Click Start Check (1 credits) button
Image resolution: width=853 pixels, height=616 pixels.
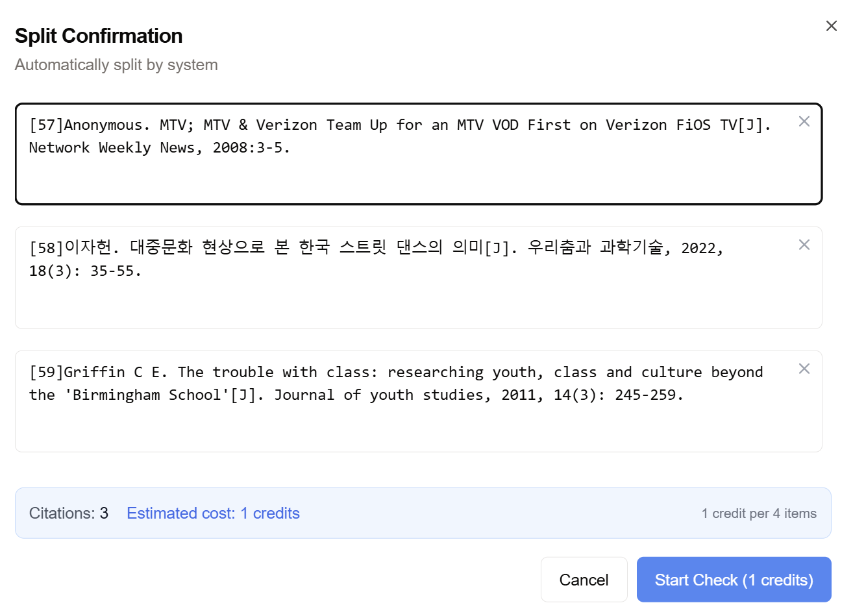coord(734,580)
